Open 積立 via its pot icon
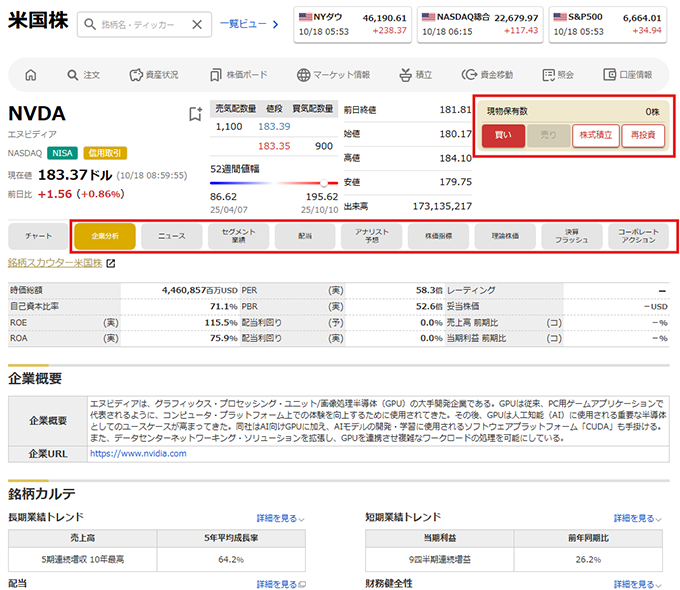The width and height of the screenshot is (680, 590). 404,75
